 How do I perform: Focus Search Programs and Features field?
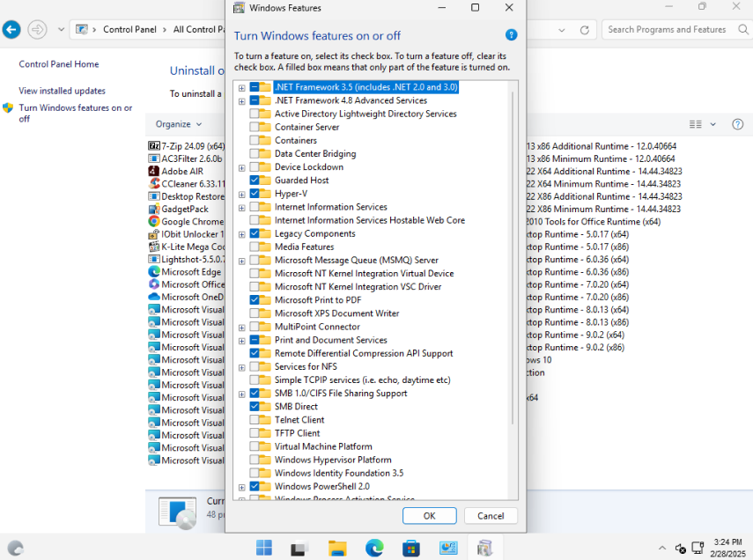[x=667, y=29]
